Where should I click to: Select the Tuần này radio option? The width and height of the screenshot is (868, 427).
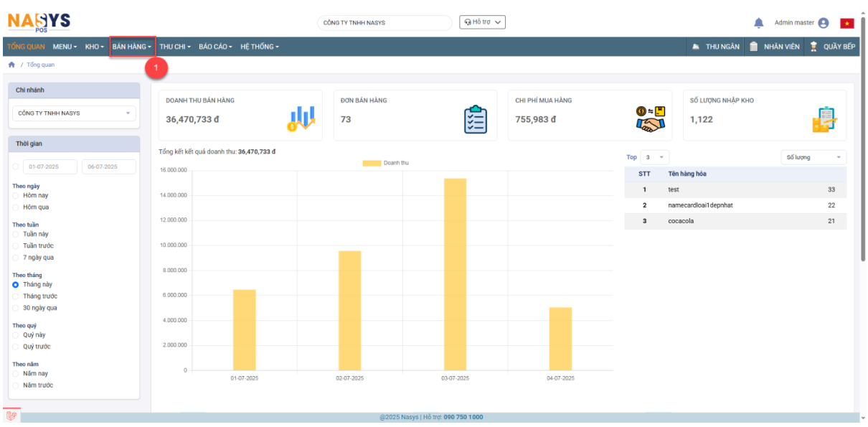click(x=16, y=234)
